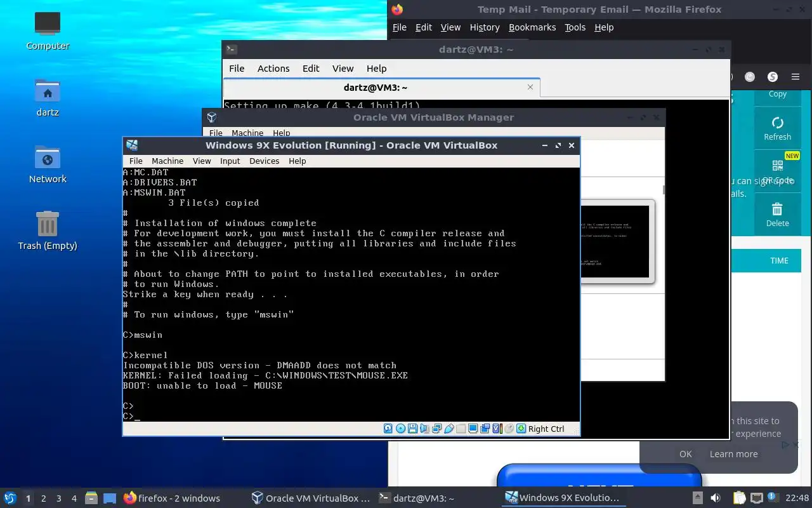Screen dimensions: 812x508
Task: Click the Right Ctrl host key label
Action: (546, 429)
